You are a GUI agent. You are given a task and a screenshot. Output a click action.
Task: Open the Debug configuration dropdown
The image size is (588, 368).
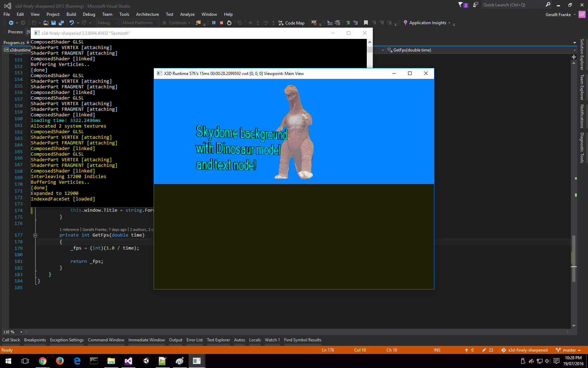tap(107, 23)
